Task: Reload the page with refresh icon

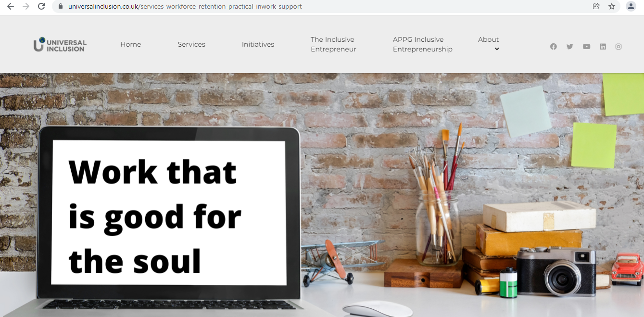Action: coord(41,6)
